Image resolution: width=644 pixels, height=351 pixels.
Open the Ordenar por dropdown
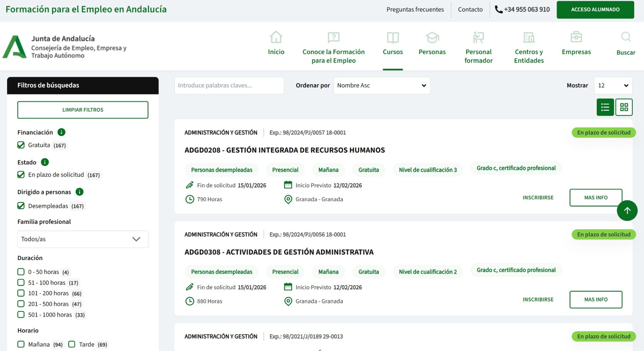point(382,86)
